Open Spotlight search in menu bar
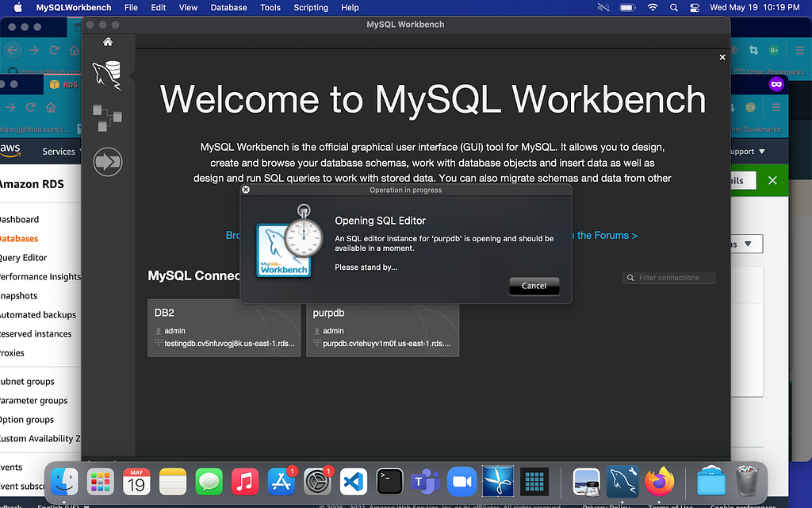This screenshot has height=508, width=812. (674, 7)
